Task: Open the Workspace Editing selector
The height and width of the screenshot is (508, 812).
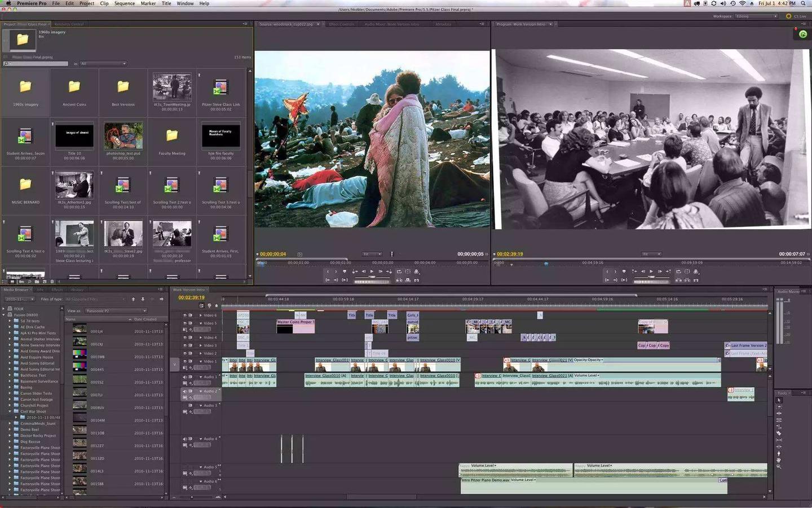Action: (756, 16)
